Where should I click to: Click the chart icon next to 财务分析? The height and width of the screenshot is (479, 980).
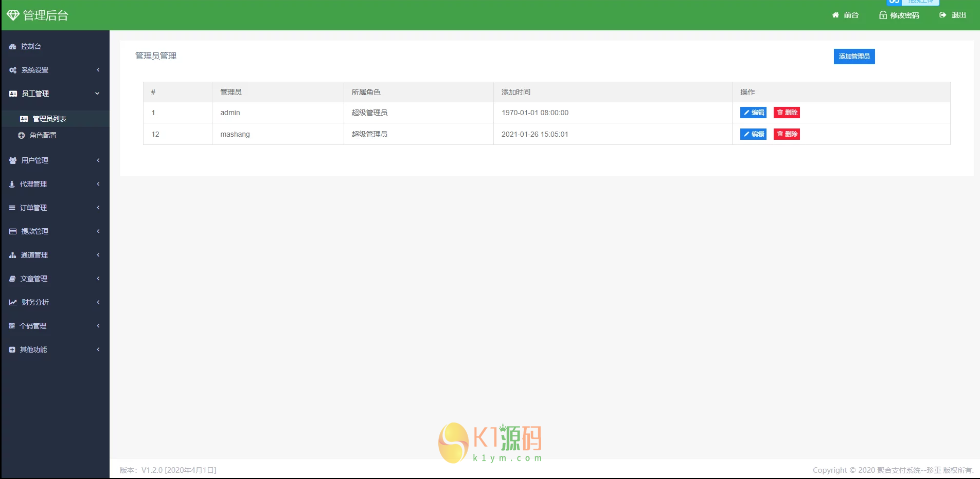(12, 302)
